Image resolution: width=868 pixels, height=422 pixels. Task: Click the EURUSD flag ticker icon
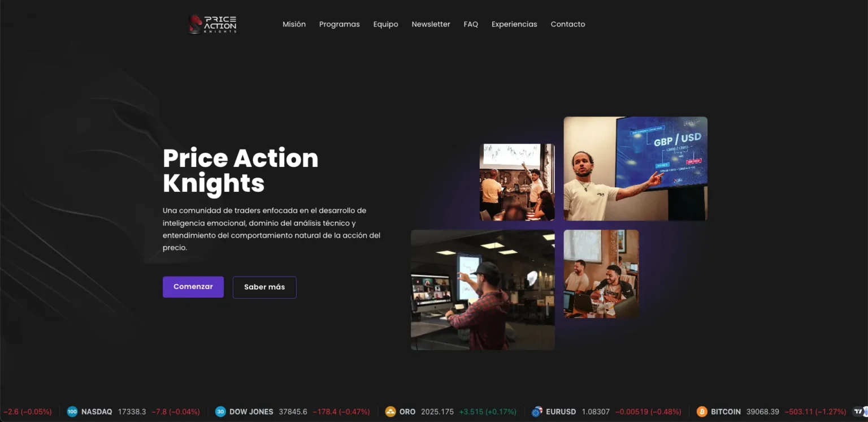pyautogui.click(x=537, y=412)
